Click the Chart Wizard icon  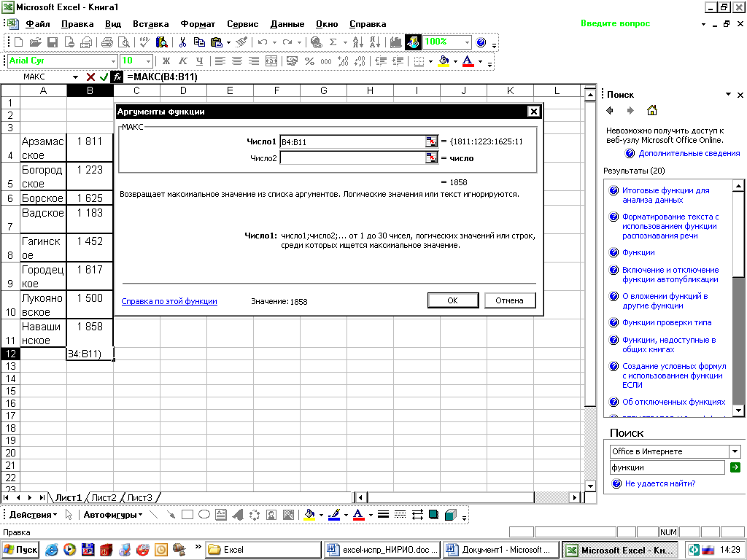pyautogui.click(x=395, y=42)
